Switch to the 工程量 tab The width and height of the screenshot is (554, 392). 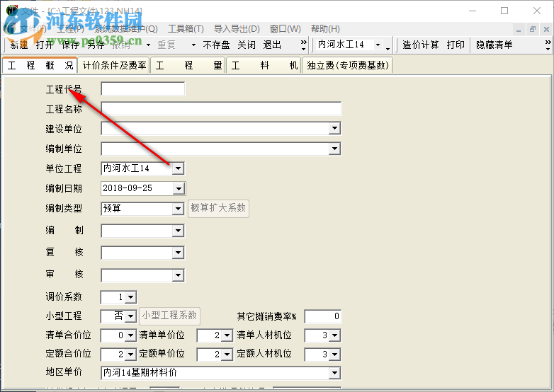188,65
